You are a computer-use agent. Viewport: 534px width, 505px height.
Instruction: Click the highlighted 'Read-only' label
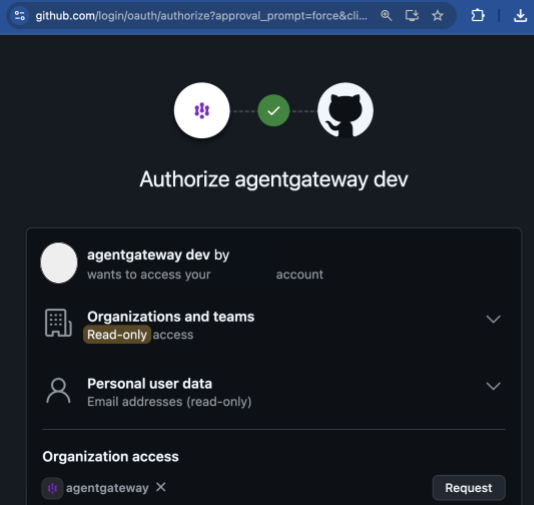click(x=117, y=335)
